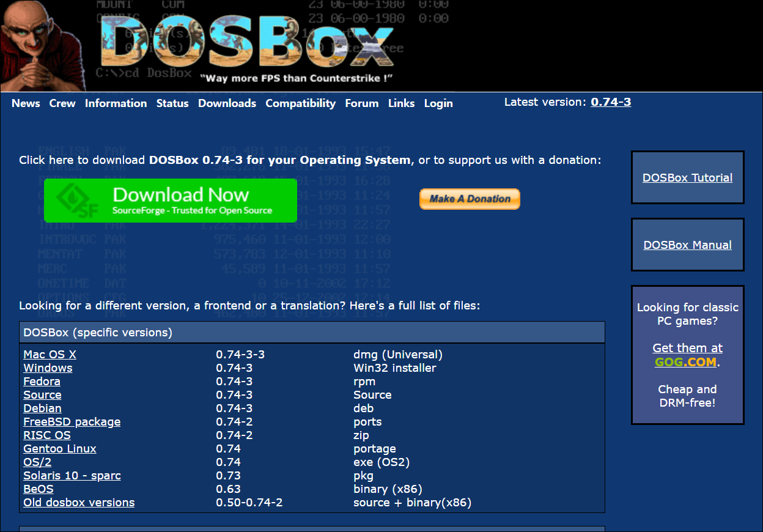Click the 0.73 version text
The image size is (763, 532).
pos(229,476)
